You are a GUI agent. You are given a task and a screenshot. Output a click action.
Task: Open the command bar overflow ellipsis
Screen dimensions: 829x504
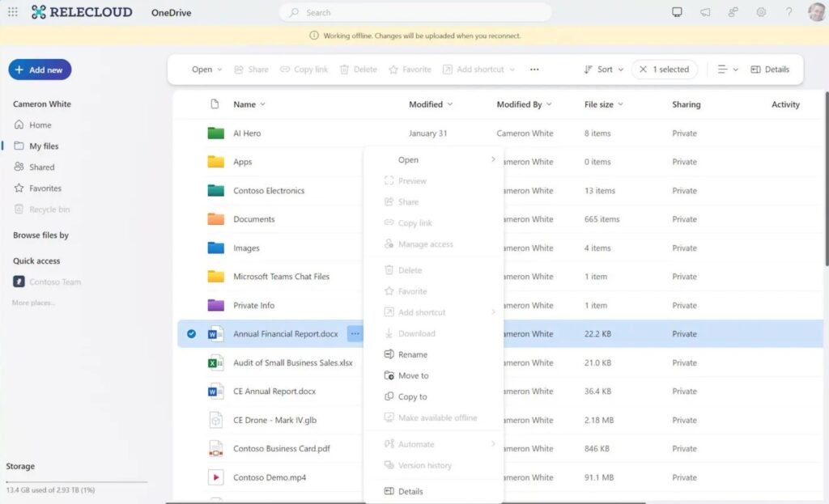point(534,70)
